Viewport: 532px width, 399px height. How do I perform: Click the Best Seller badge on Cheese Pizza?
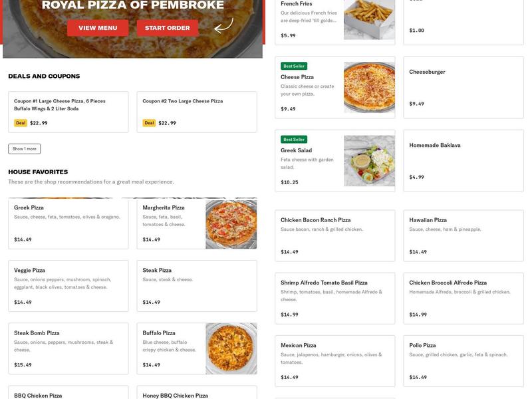(292, 66)
